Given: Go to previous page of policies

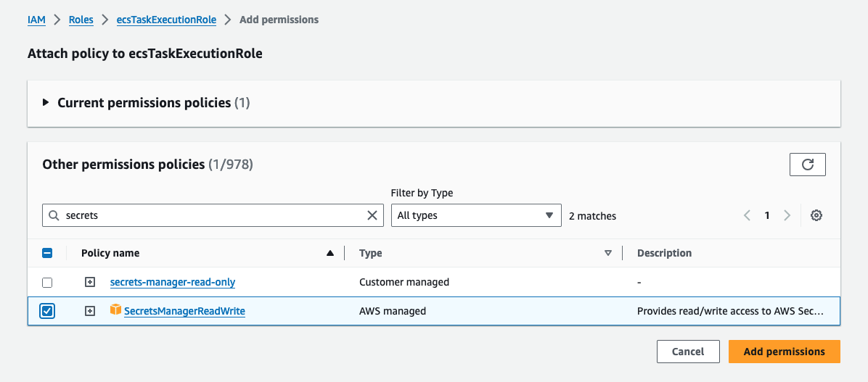Looking at the screenshot, I should (747, 215).
